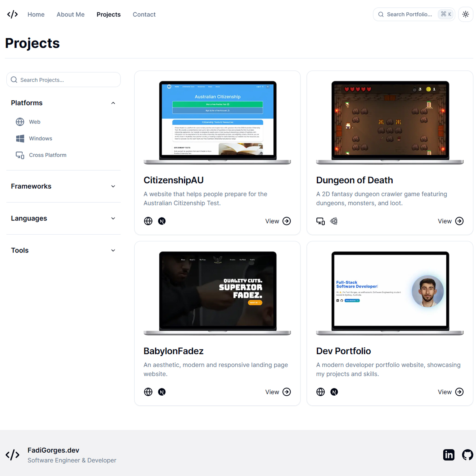The height and width of the screenshot is (476, 476).
Task: Click 'Software Engineer & Developer' footer text
Action: [x=72, y=460]
